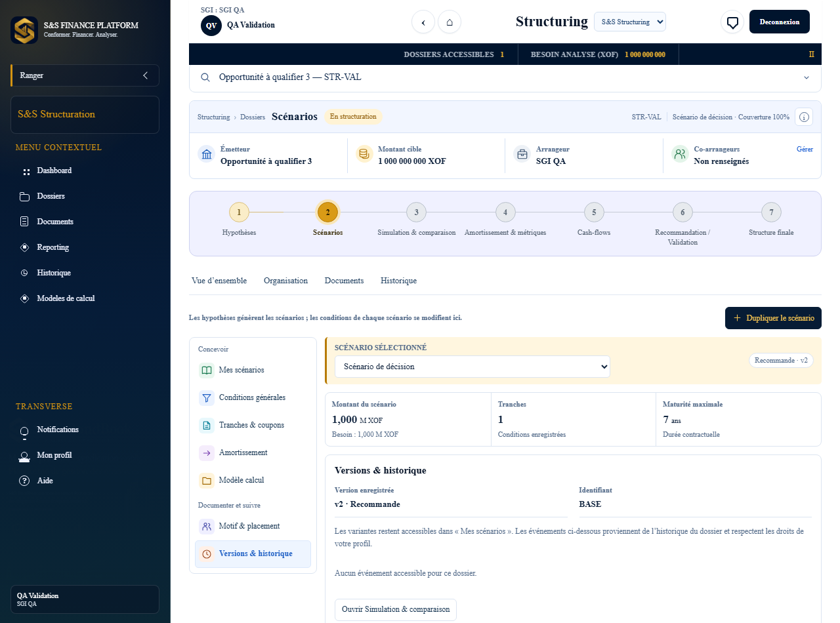Click the info icon beside Couverture 100%
Screen dimensions: 840x623
click(804, 117)
